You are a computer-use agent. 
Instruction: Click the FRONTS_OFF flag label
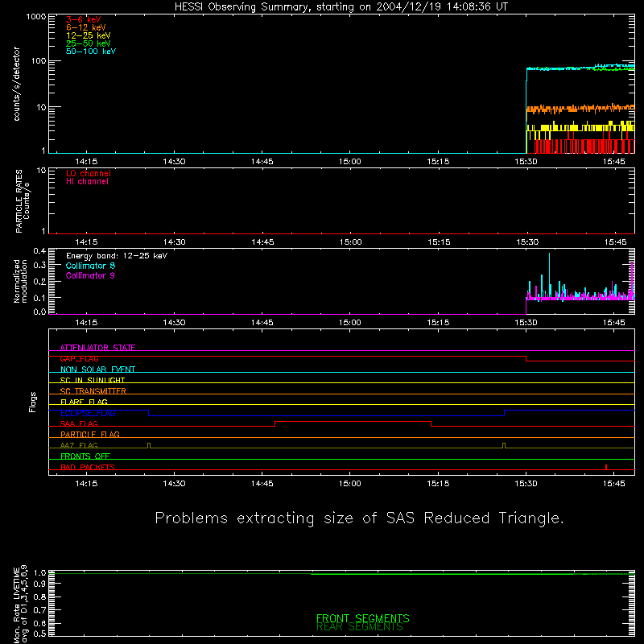coord(85,456)
